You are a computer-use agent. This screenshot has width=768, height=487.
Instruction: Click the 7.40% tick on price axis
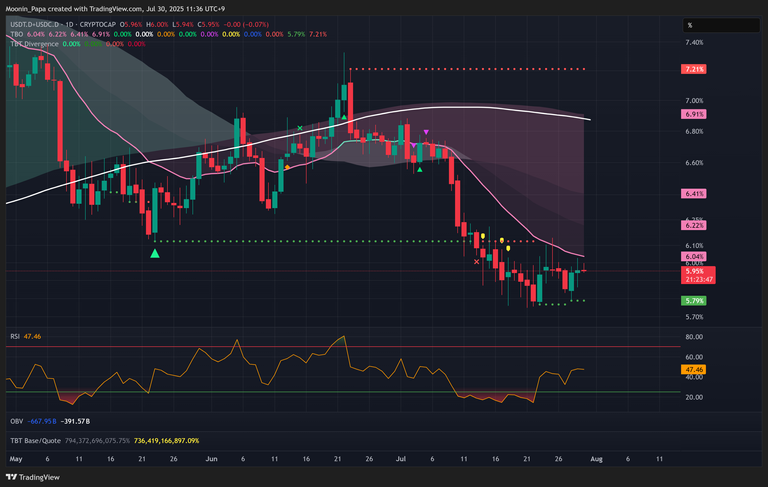coord(694,43)
